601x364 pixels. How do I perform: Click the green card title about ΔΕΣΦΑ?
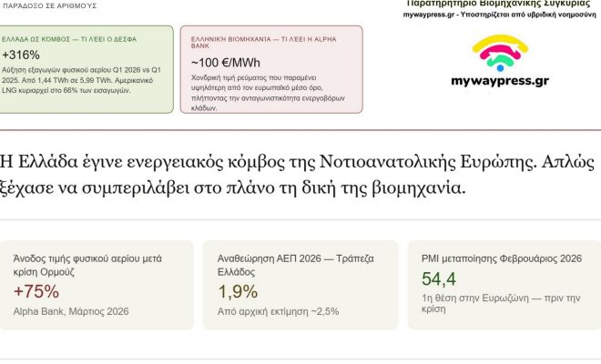coord(83,38)
